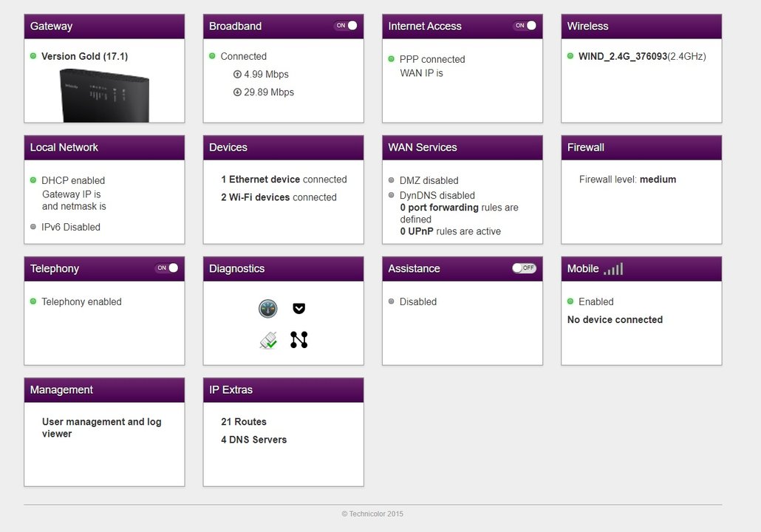Screen dimensions: 761x532
Task: Click 'IPv6 Disabled' status text
Action: (71, 227)
